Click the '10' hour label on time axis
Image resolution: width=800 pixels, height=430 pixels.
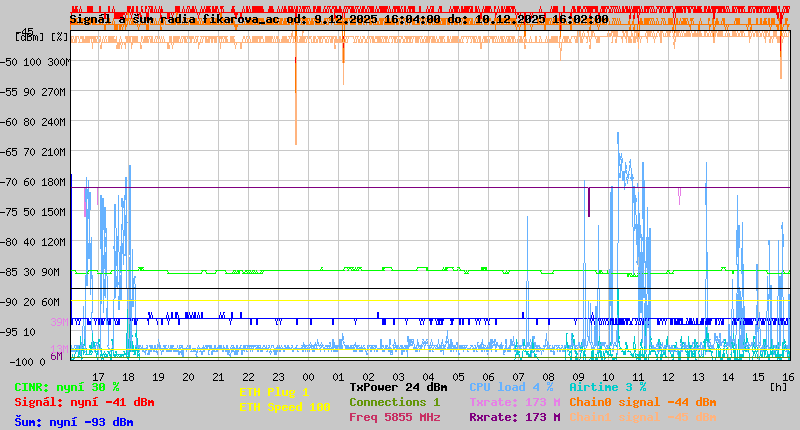[x=608, y=377]
